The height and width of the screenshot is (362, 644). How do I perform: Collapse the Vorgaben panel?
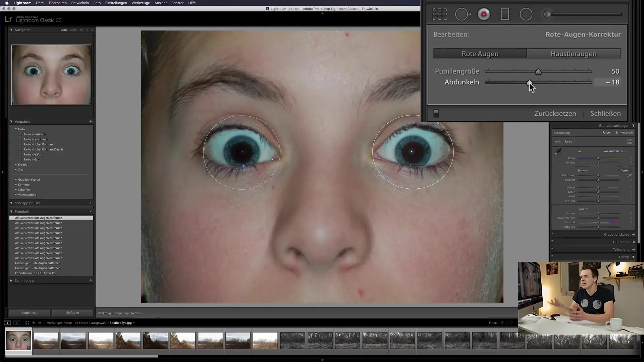click(x=11, y=122)
